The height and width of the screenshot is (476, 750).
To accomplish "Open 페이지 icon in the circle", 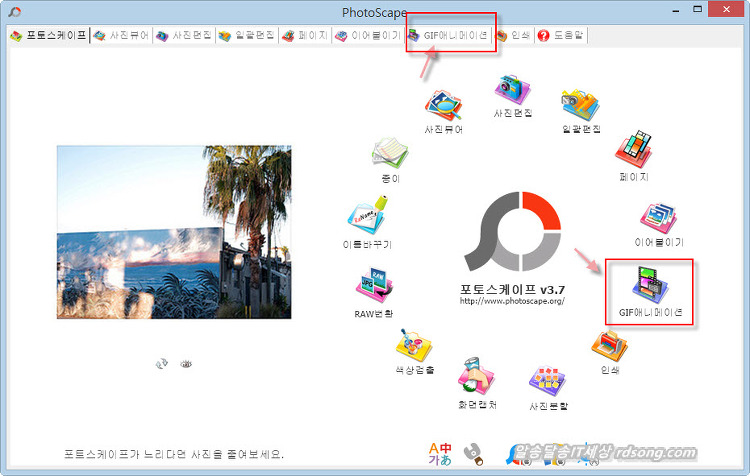I will point(634,148).
